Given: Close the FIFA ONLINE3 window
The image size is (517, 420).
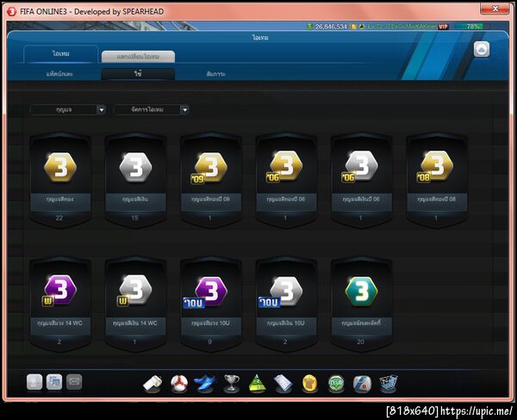Looking at the screenshot, I should click(x=495, y=9).
